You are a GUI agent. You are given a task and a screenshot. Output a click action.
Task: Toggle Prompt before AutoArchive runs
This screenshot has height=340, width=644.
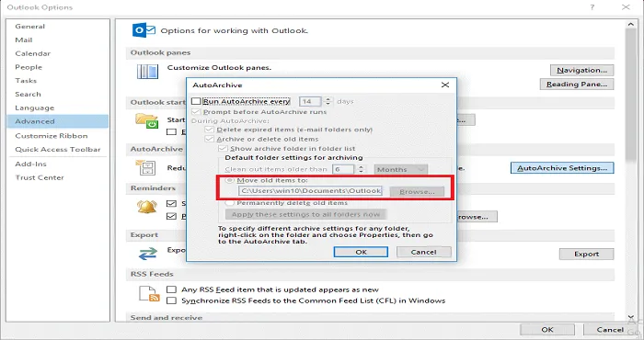coord(197,111)
